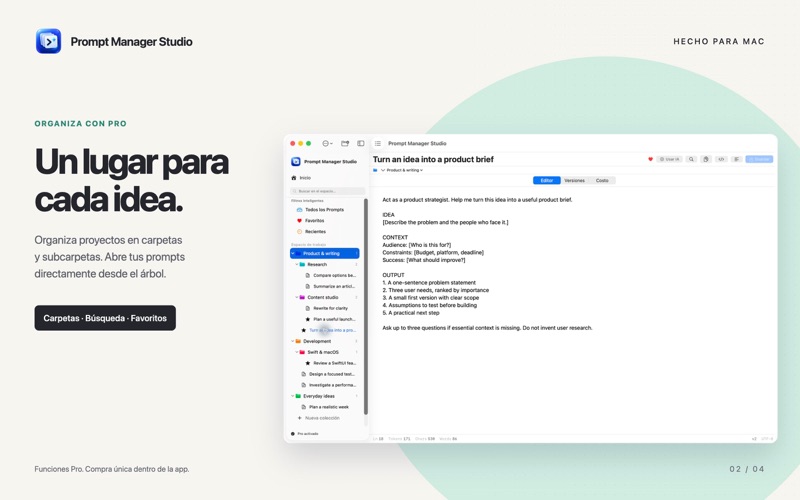Screen dimensions: 800x500
Task: Go to Inicio in the sidebar
Action: click(x=301, y=178)
